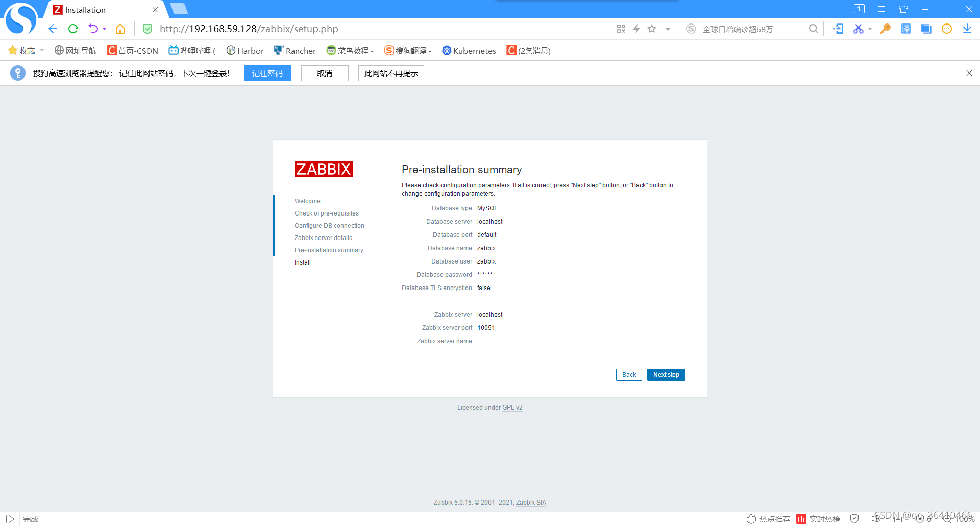Open 实时热榜 in status bar
Screen dimensions: 980x526
[818, 519]
